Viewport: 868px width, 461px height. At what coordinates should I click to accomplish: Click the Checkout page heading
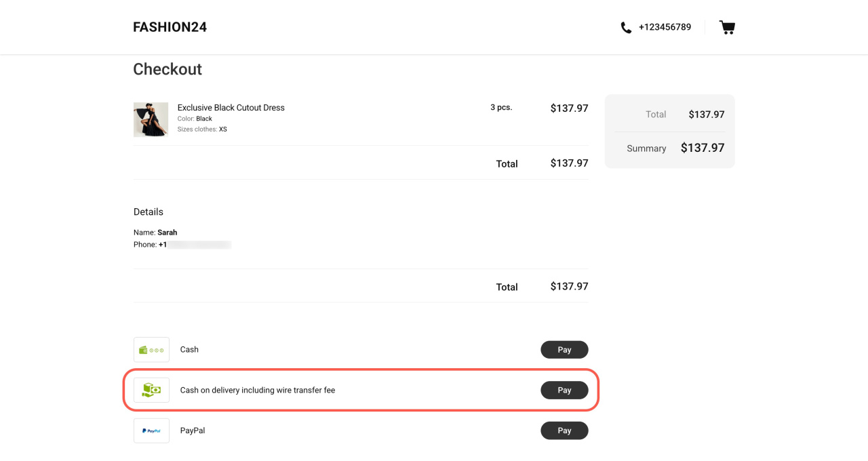[167, 69]
